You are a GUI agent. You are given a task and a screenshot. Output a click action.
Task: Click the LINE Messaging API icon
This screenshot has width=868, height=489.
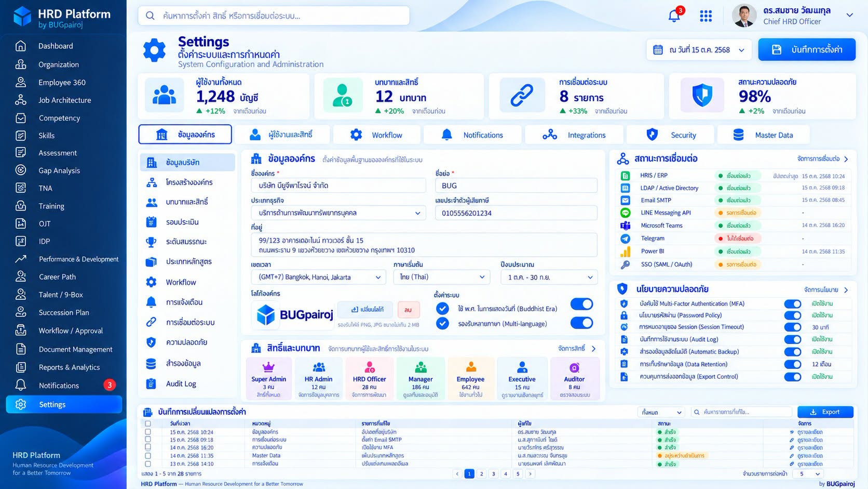coord(626,213)
